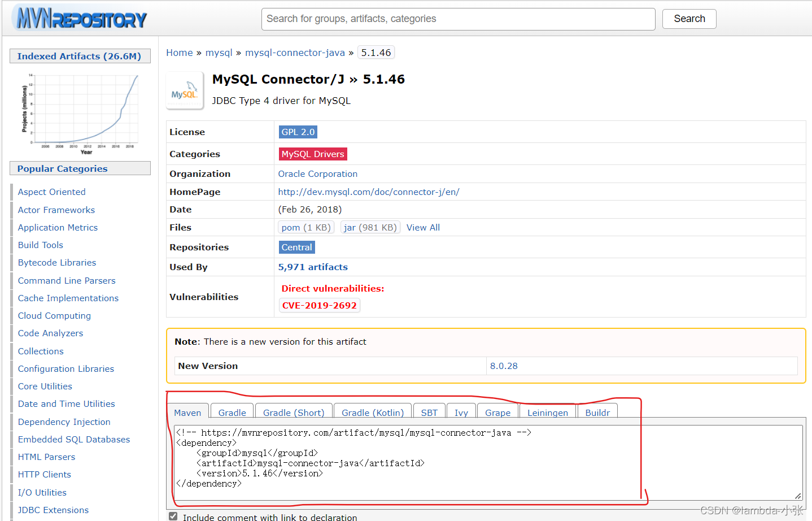Navigate to Home breadcrumb
This screenshot has height=521, width=812.
[179, 53]
